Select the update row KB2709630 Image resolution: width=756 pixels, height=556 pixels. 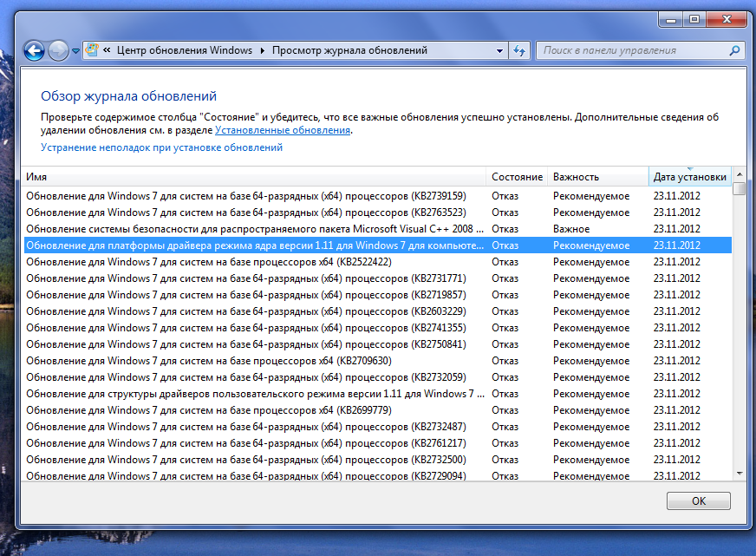[x=377, y=361]
